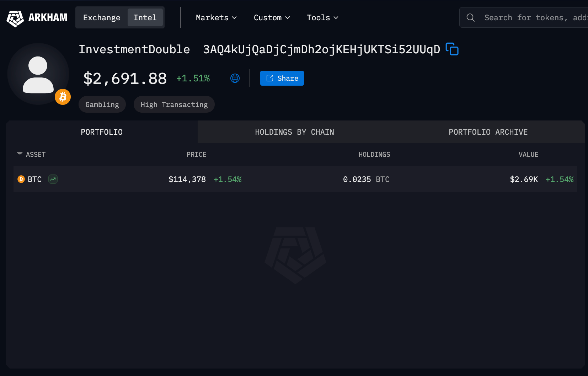
Task: Click the Share button
Action: (x=282, y=78)
